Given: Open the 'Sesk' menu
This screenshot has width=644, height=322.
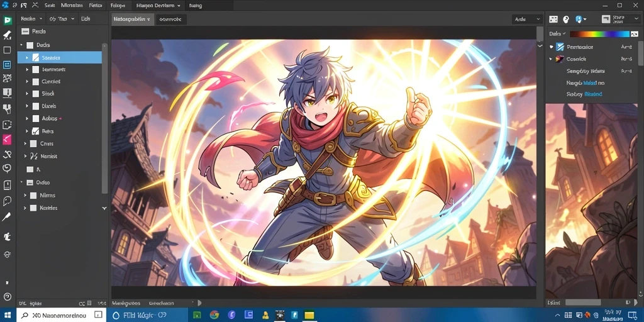Looking at the screenshot, I should [x=49, y=6].
